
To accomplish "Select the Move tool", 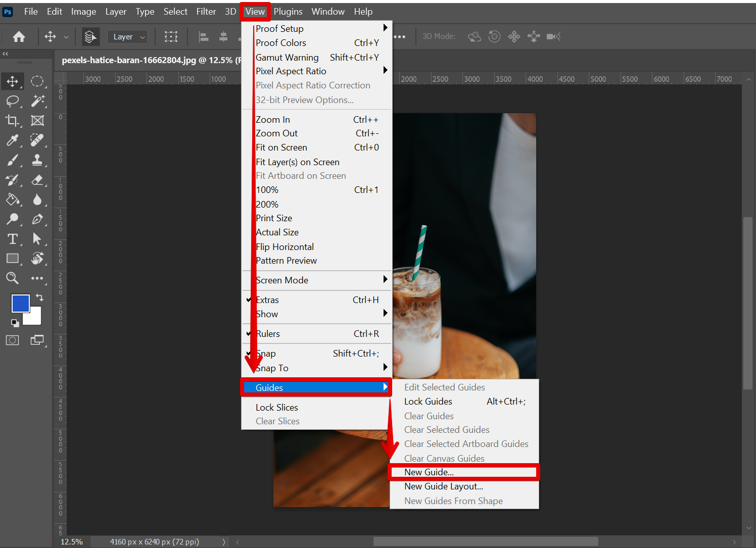I will [13, 81].
